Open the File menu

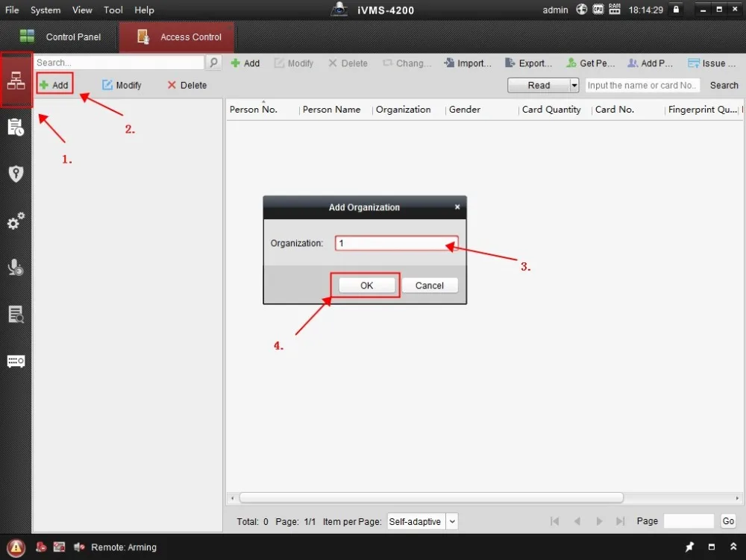[x=12, y=10]
